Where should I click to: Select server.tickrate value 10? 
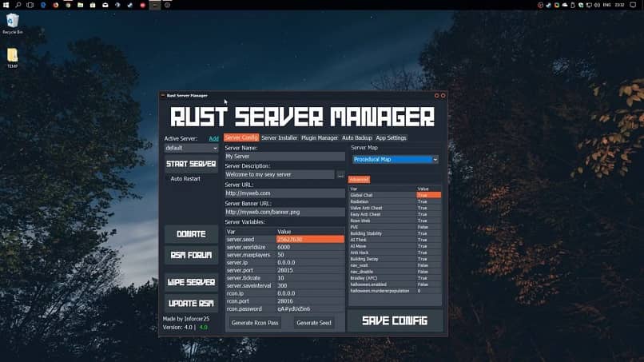pos(310,278)
